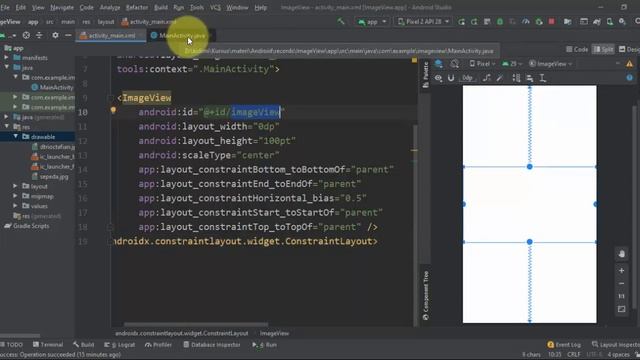This screenshot has width=640, height=360.
Task: Open the ImageView theme dropdown in design toolbar
Action: coord(551,64)
